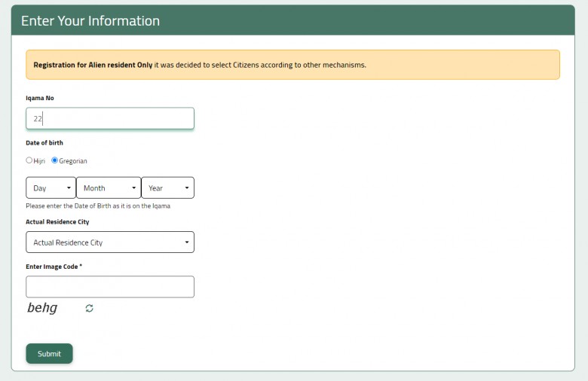The width and height of the screenshot is (588, 381).
Task: Focus the Enter Image Code text box
Action: click(x=110, y=287)
